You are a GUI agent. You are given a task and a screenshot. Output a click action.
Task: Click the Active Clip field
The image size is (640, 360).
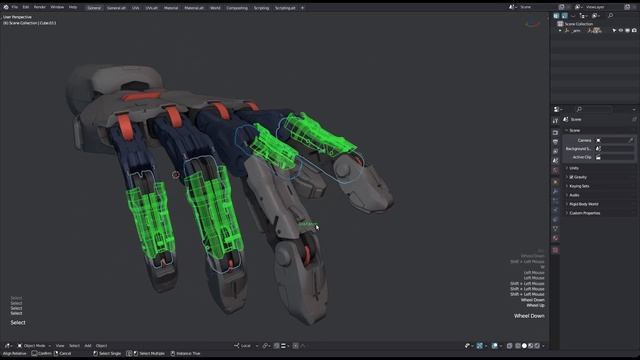[615, 157]
